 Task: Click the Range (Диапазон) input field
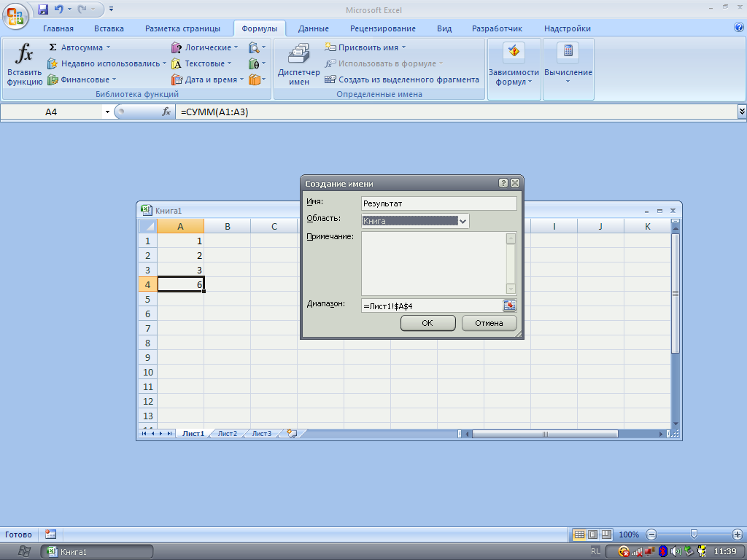pos(432,306)
